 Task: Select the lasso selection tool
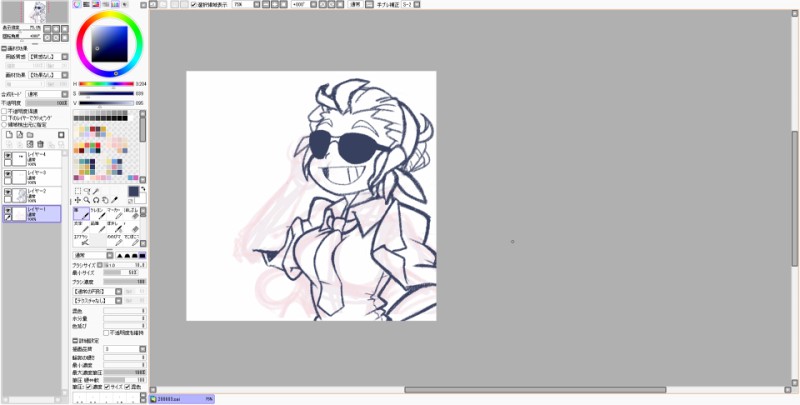pyautogui.click(x=86, y=191)
